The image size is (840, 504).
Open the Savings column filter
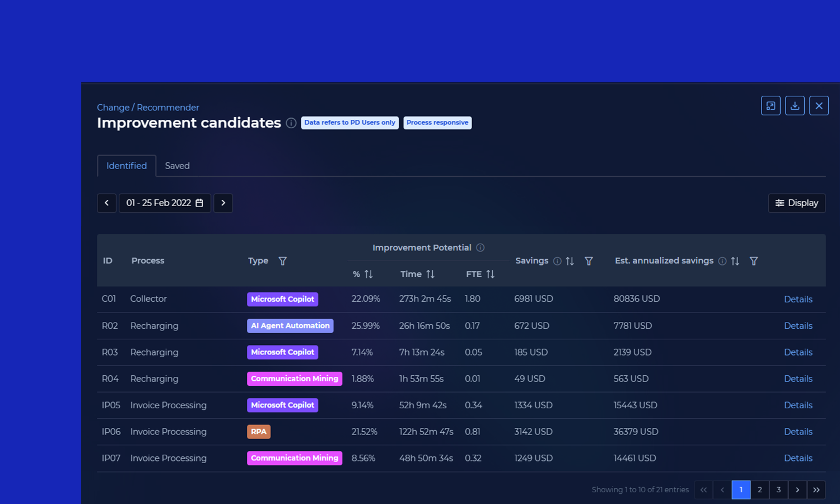click(x=589, y=261)
